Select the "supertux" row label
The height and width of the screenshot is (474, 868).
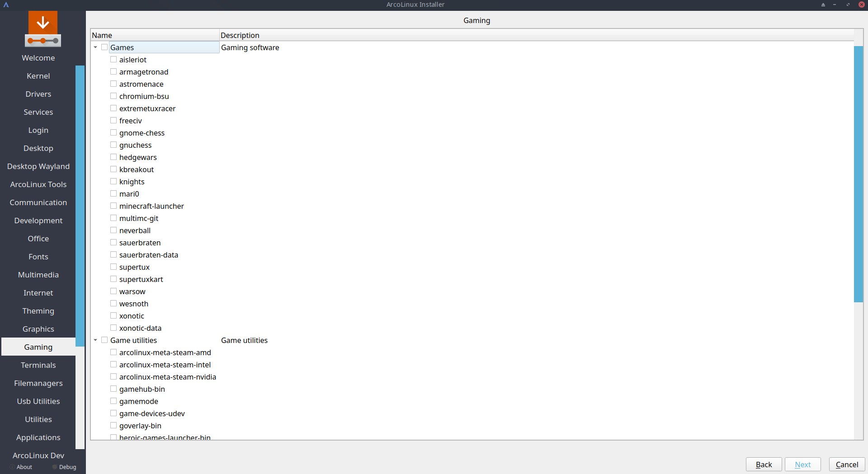134,267
